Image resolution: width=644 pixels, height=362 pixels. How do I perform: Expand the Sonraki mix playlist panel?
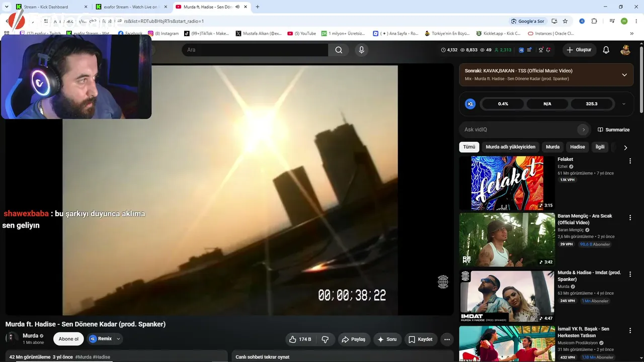624,75
